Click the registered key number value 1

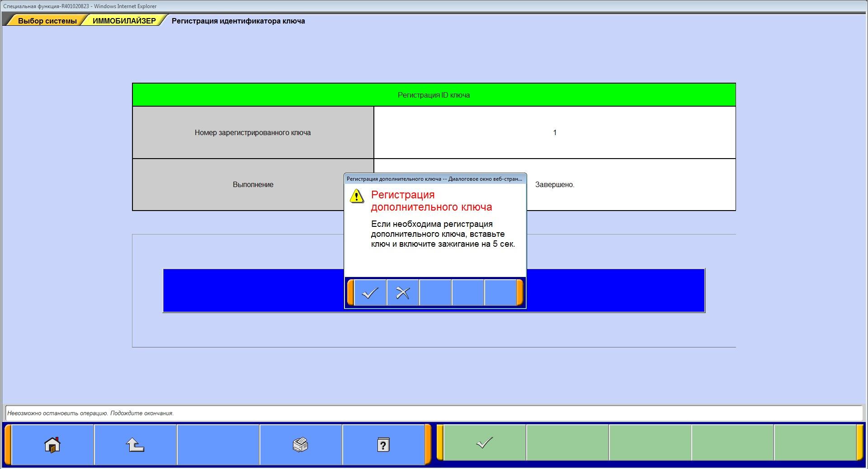pyautogui.click(x=555, y=132)
